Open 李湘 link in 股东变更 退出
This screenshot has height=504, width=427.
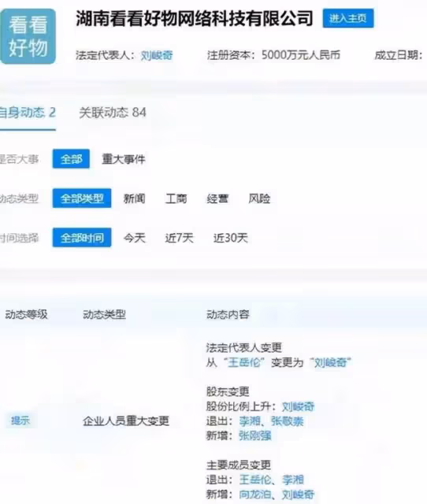point(250,421)
